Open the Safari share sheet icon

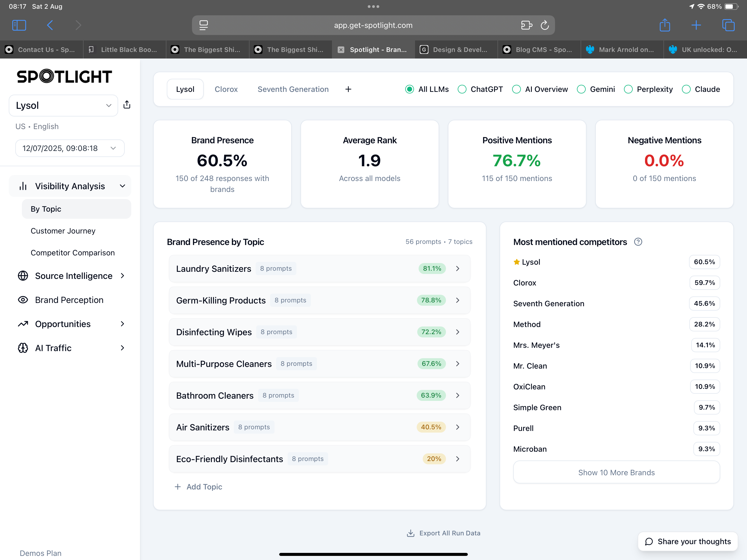click(x=665, y=25)
